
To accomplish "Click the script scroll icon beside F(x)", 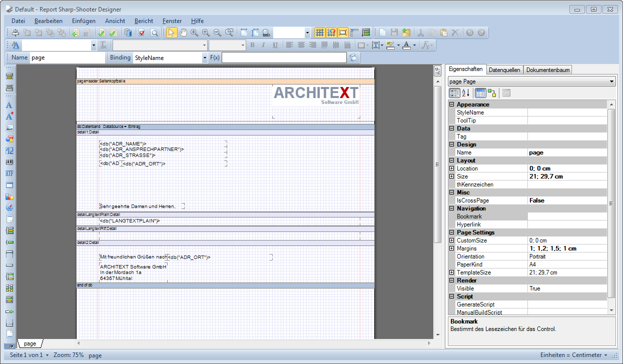I will (x=353, y=57).
